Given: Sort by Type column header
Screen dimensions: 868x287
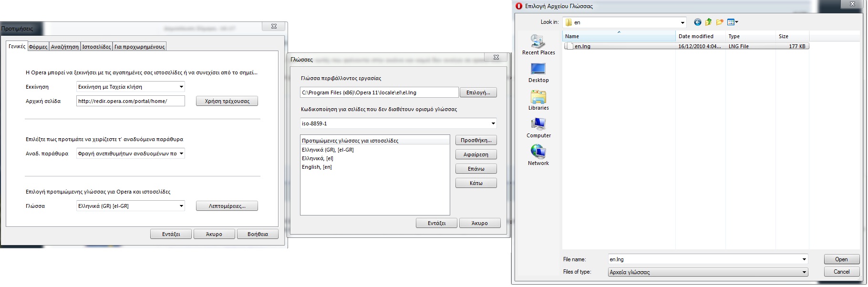Looking at the screenshot, I should pos(751,36).
